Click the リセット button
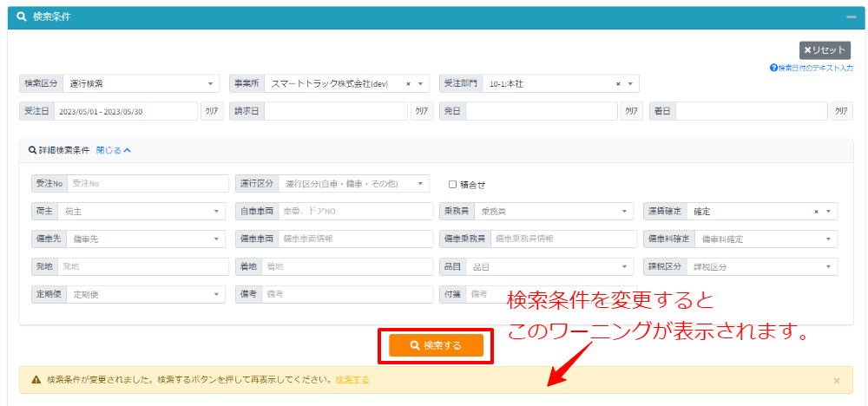Screen dimensions: 868x406 [x=825, y=50]
